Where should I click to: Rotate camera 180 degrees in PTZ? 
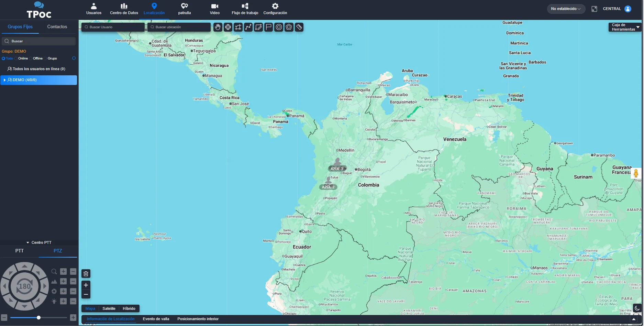25,286
